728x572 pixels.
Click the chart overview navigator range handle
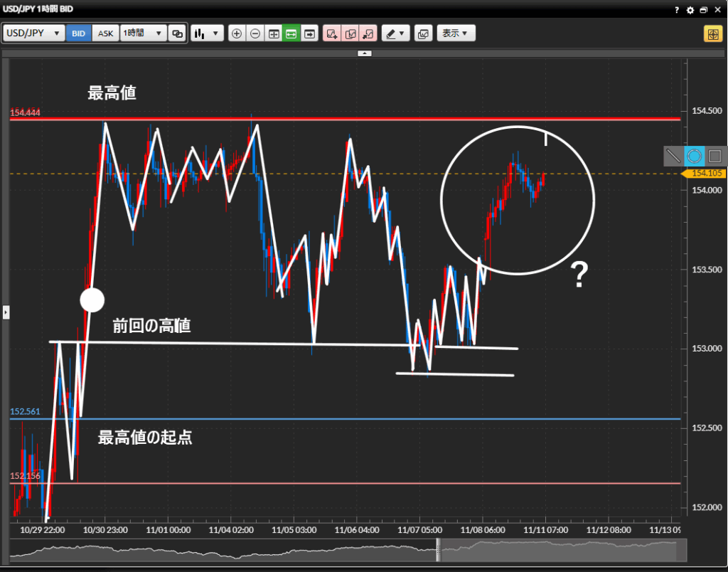439,549
